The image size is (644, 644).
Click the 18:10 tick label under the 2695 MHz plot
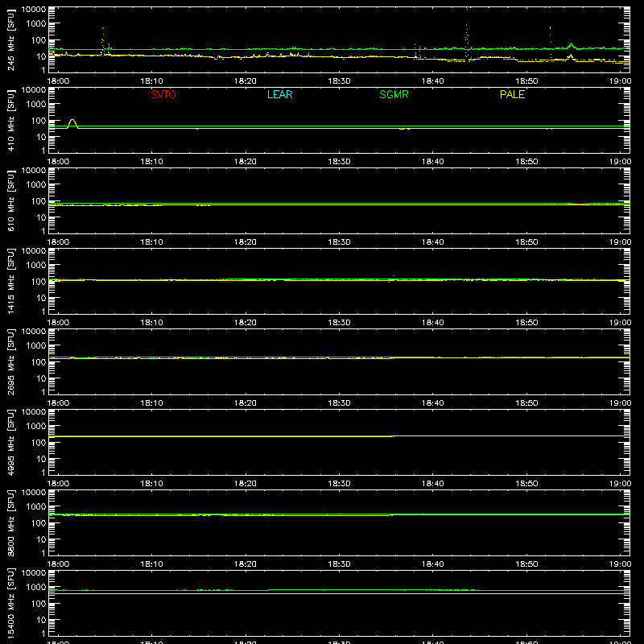(x=151, y=403)
